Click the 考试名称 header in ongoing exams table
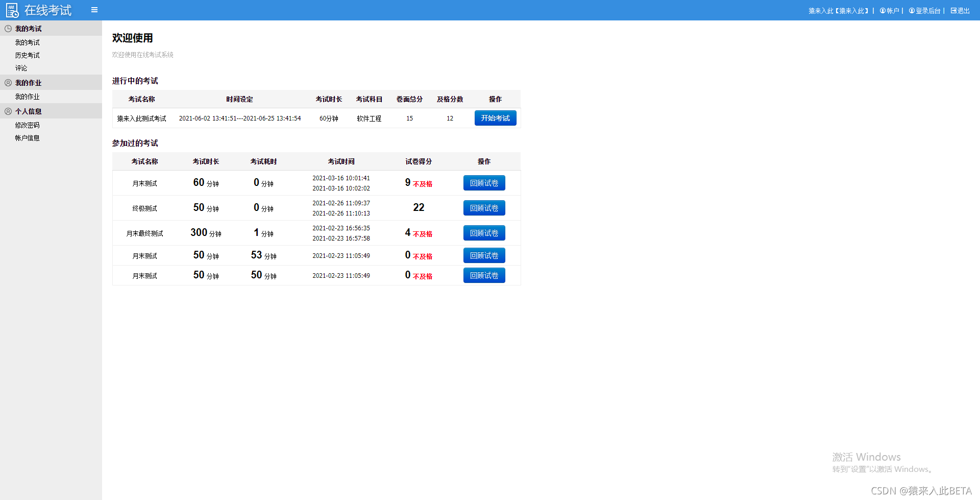Image resolution: width=980 pixels, height=500 pixels. tap(141, 99)
